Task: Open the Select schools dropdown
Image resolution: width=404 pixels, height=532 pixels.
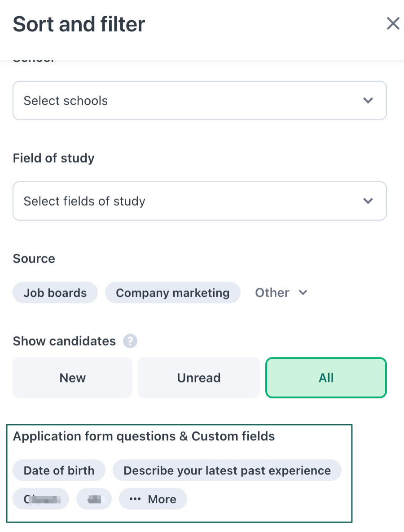Action: click(x=199, y=101)
